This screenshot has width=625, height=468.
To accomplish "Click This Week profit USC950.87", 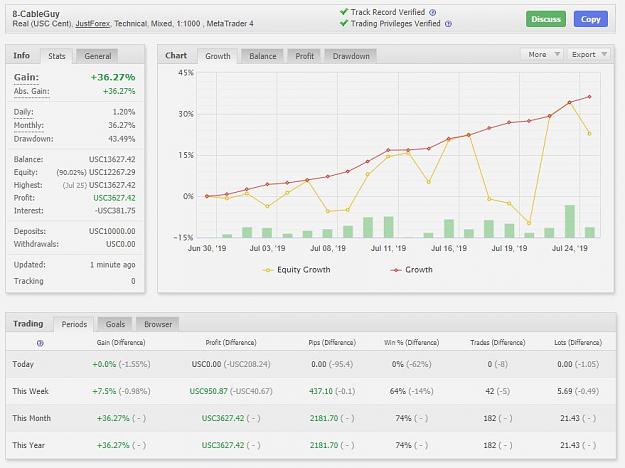I will click(x=207, y=391).
